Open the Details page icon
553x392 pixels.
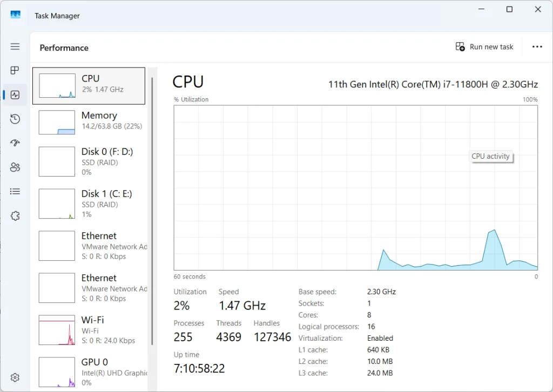[15, 192]
